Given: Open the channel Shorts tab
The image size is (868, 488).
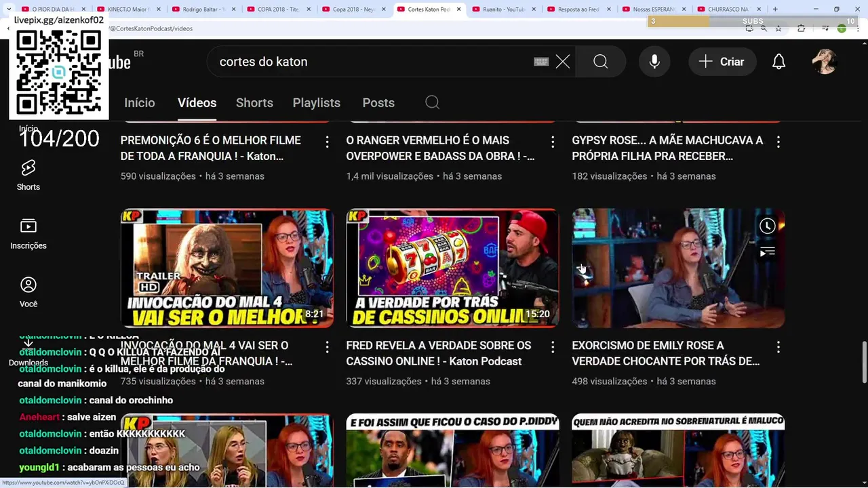Looking at the screenshot, I should pos(254,103).
